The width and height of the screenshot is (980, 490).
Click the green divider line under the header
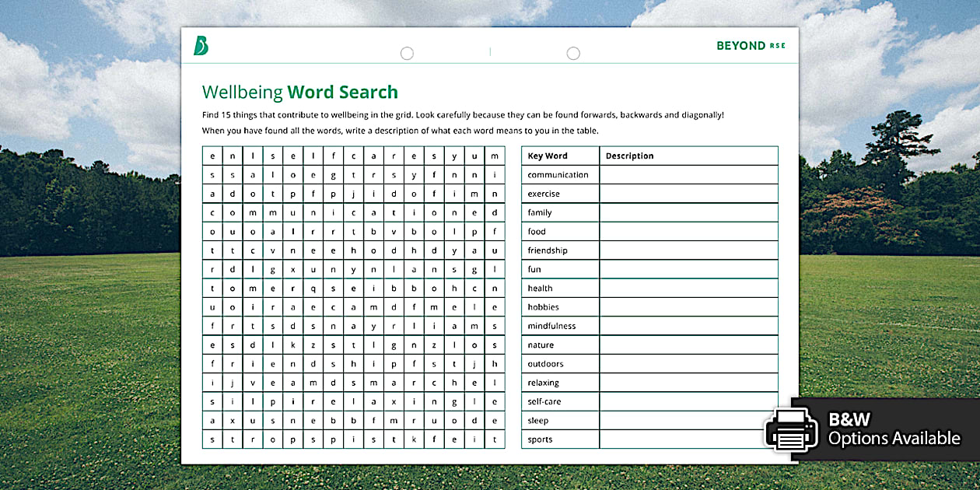[490, 64]
